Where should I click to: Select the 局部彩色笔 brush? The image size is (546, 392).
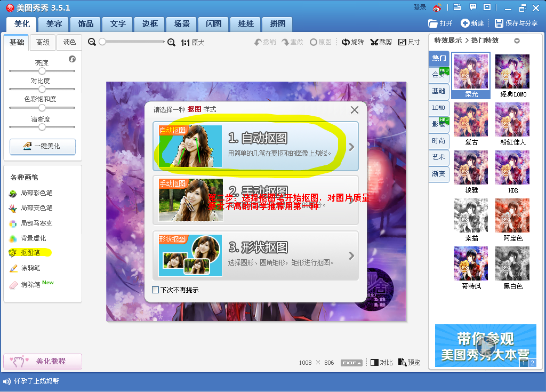[30, 193]
